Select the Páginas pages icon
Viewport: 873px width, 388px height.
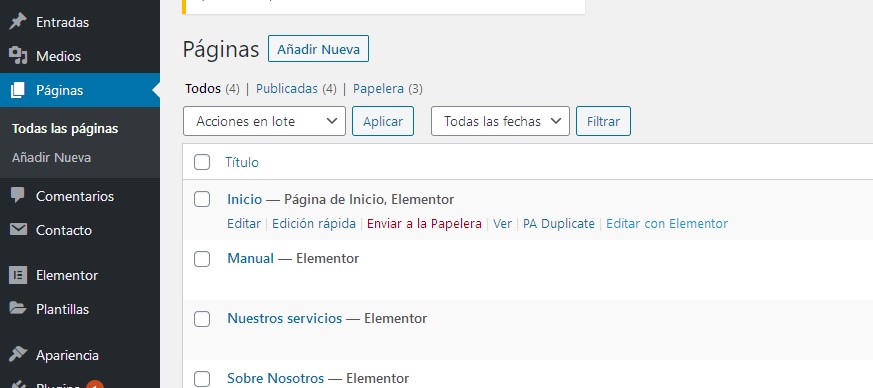tap(18, 90)
